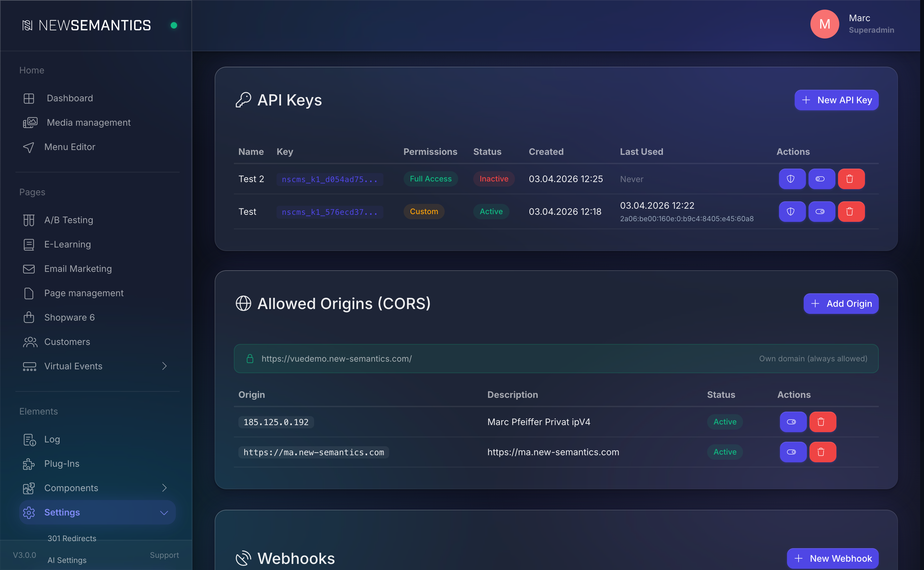Open Marc's user avatar menu
The width and height of the screenshot is (924, 570).
tap(825, 24)
